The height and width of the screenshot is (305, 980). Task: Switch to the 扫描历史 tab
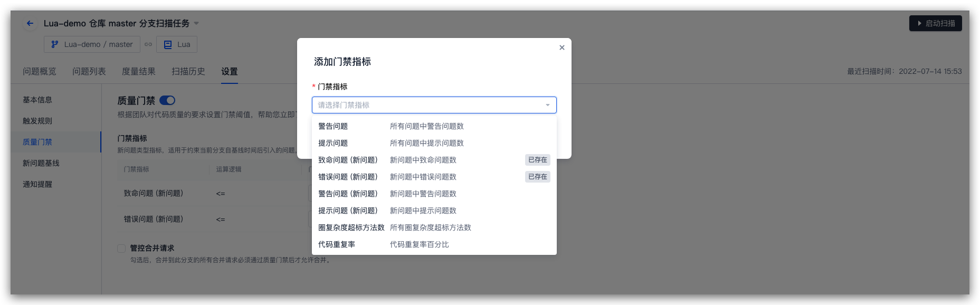point(188,71)
